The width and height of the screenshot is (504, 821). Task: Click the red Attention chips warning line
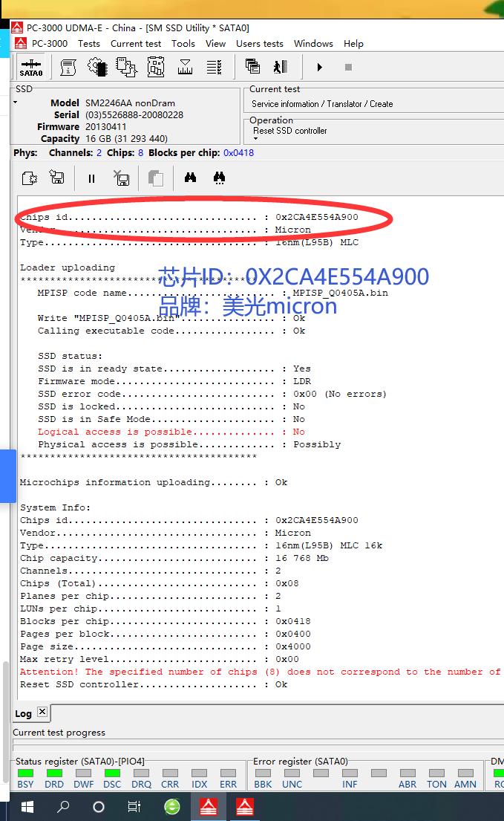point(261,671)
